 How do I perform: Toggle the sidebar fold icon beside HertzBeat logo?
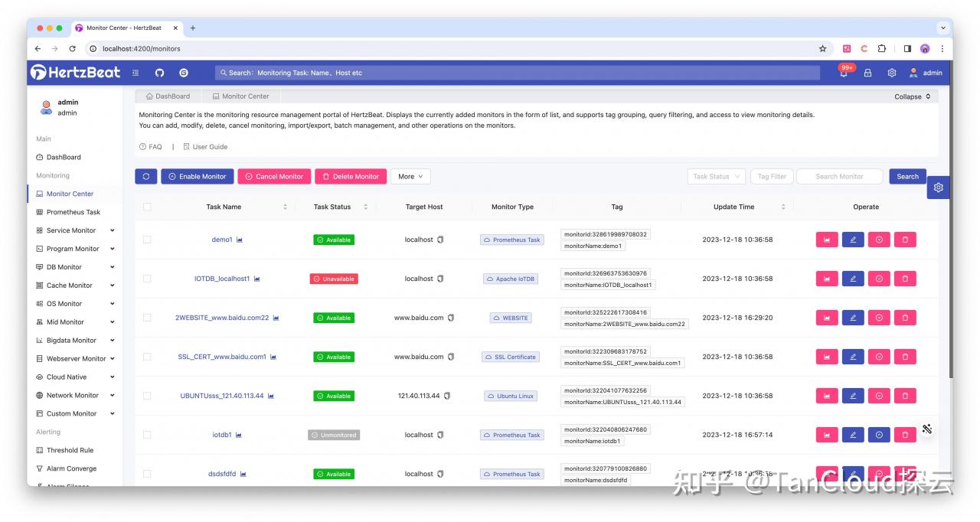tap(136, 73)
